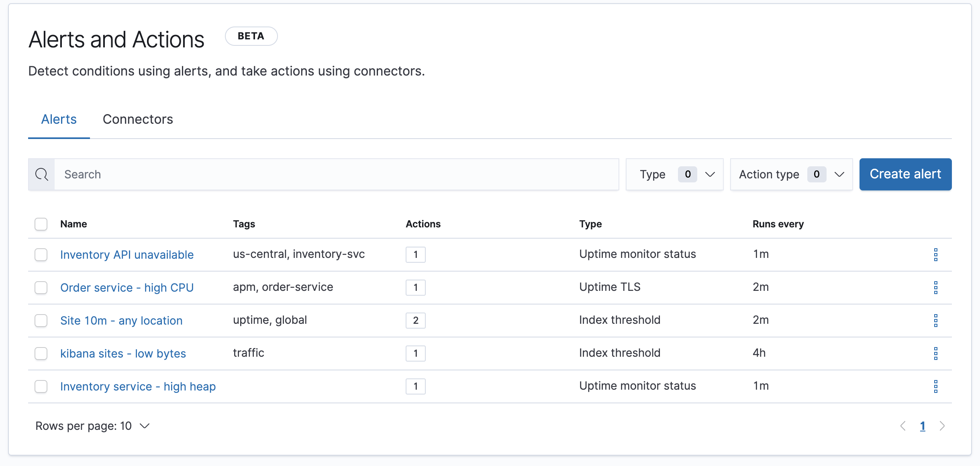
Task: Open the actions menu for kibana sites - low bytes
Action: 936,353
